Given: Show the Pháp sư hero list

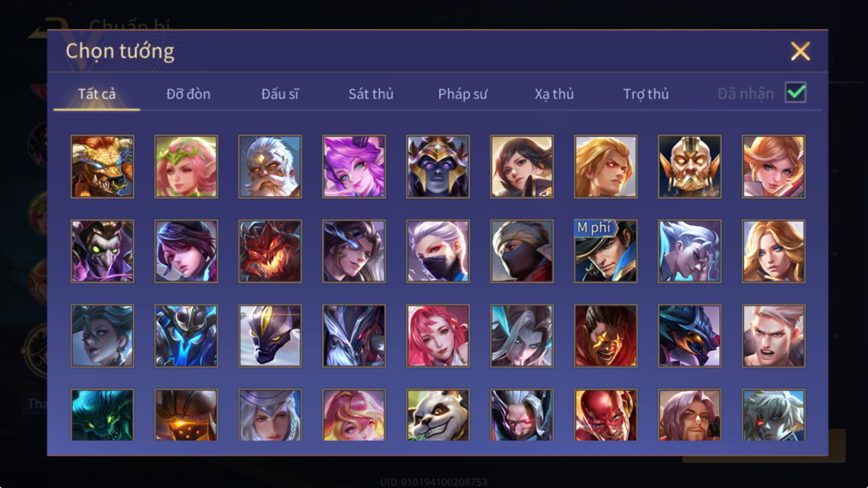Looking at the screenshot, I should click(462, 94).
